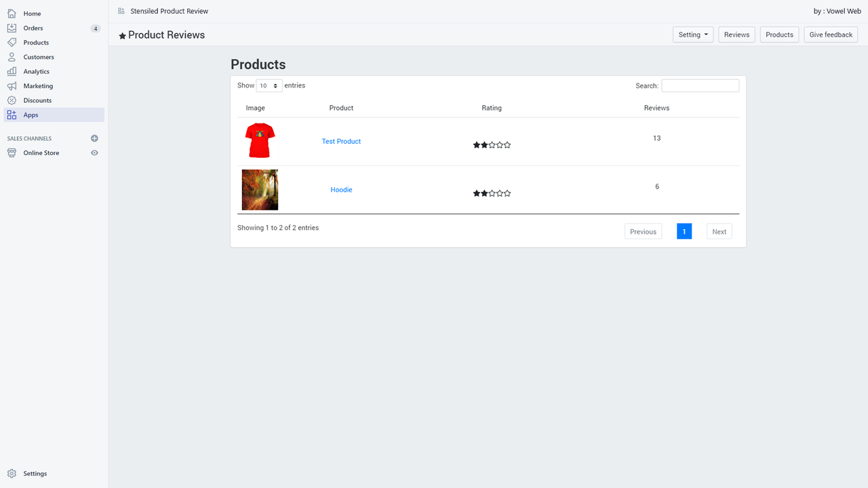The width and height of the screenshot is (868, 488).
Task: Click review count 13 for Test Product
Action: point(656,138)
